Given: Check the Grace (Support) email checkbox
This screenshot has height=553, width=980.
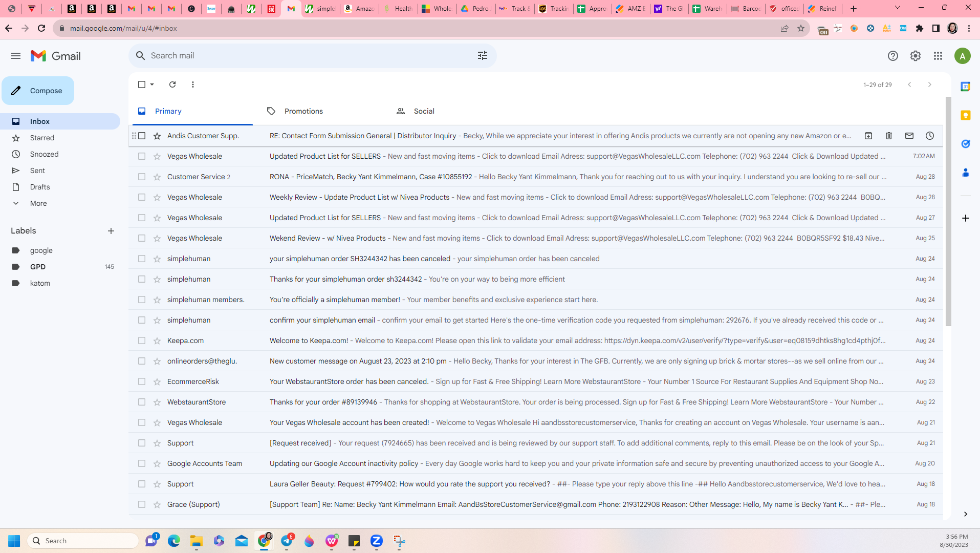Looking at the screenshot, I should tap(142, 504).
